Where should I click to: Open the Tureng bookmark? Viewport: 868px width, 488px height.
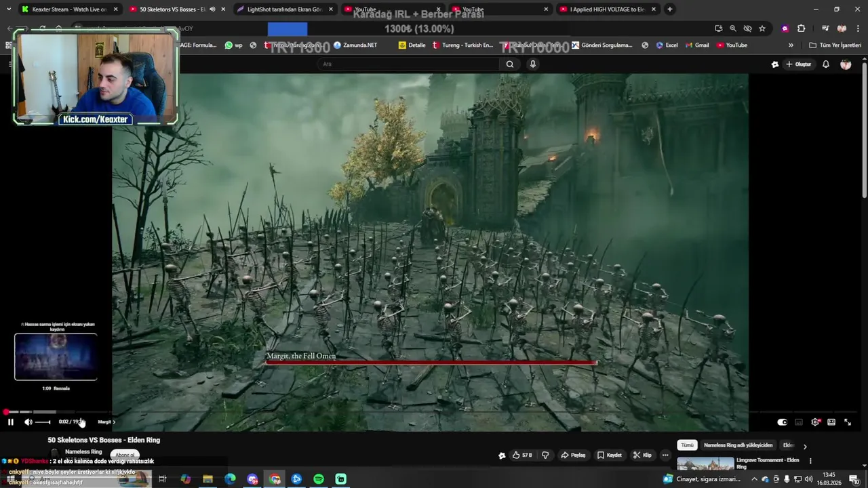coord(462,45)
